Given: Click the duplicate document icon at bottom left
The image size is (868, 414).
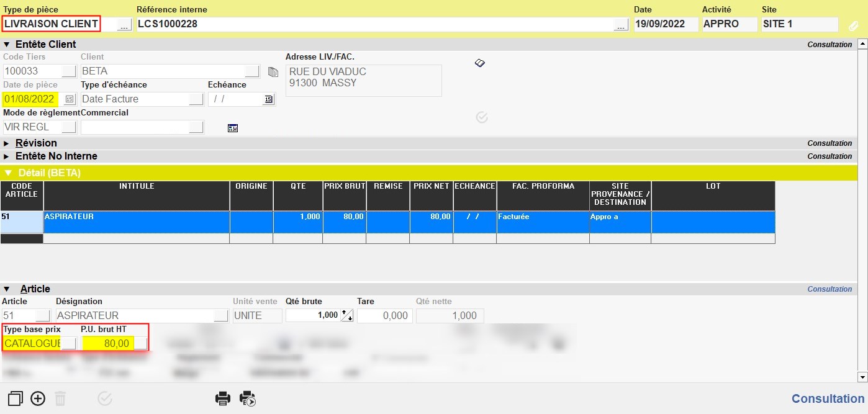Looking at the screenshot, I should (16, 398).
